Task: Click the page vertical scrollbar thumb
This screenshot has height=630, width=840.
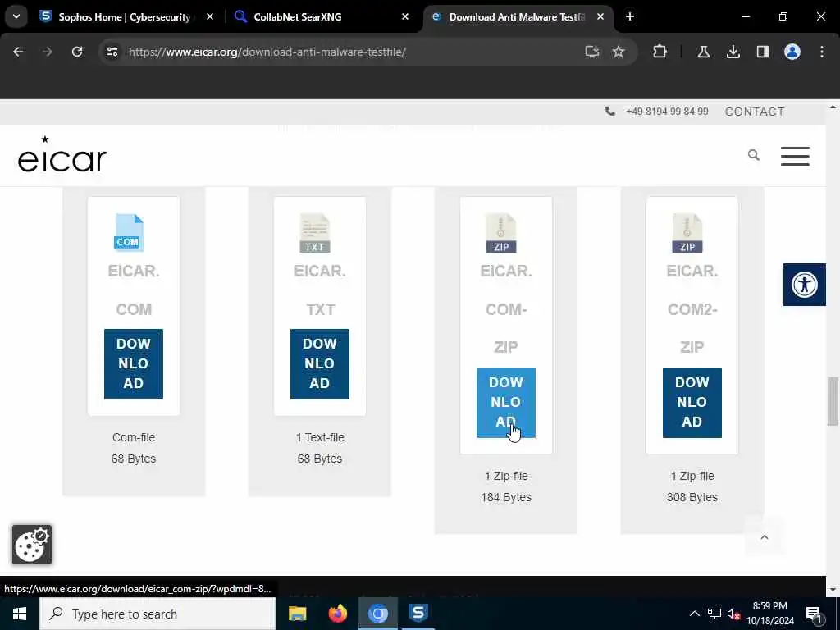Action: click(x=833, y=400)
